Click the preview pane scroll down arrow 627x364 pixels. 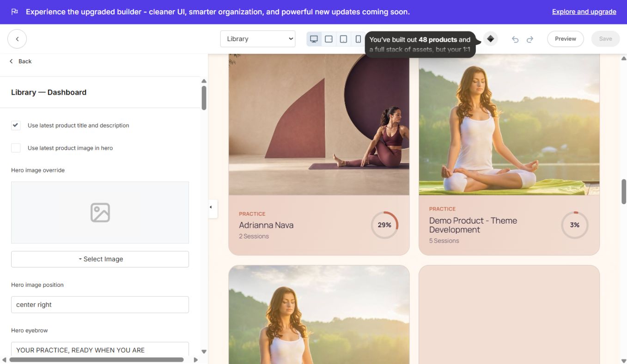pos(624,361)
